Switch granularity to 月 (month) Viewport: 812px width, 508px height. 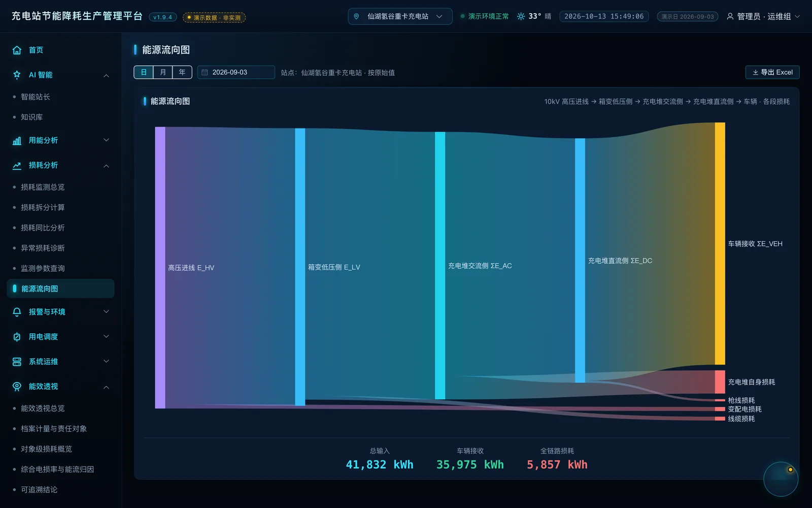pos(163,72)
